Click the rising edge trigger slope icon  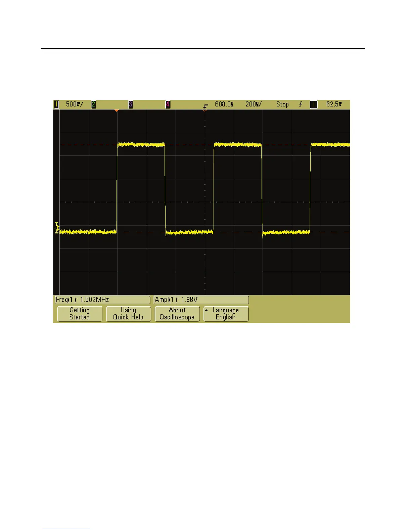tap(301, 104)
